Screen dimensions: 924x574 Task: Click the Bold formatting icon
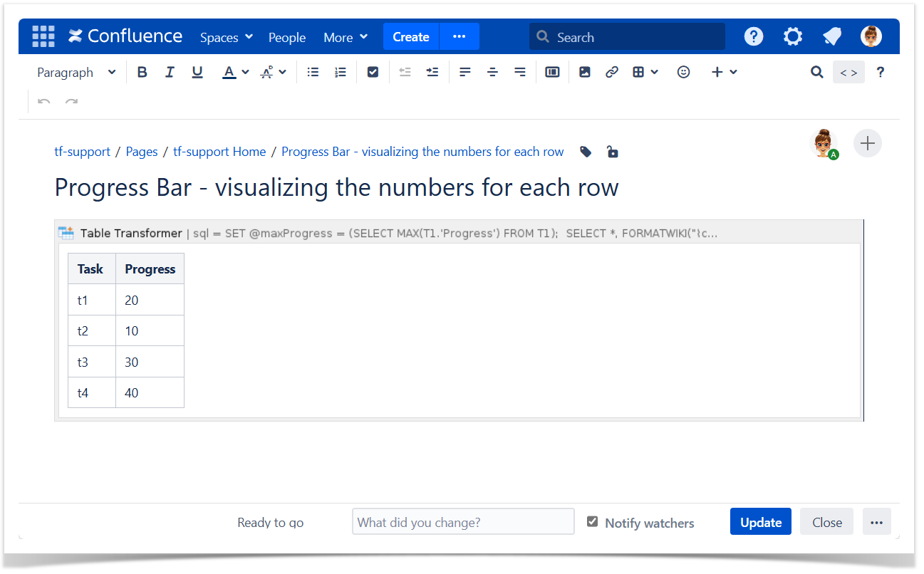[x=142, y=72]
